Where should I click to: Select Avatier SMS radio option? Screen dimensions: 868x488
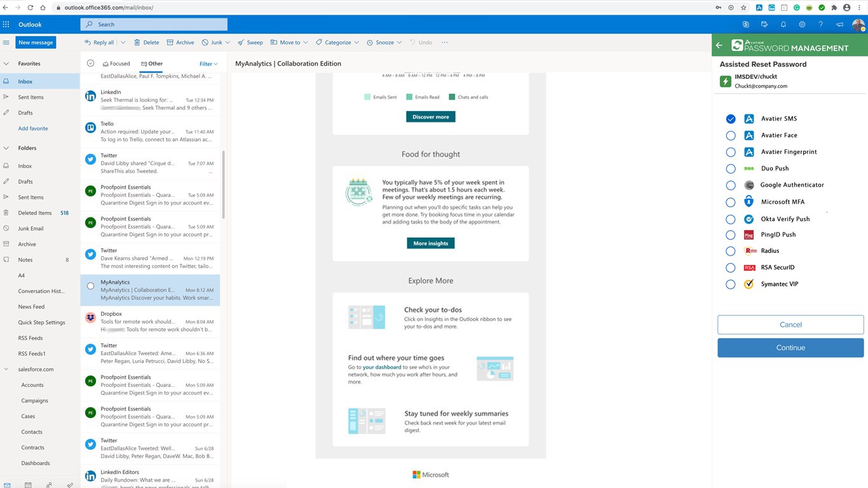coord(731,119)
